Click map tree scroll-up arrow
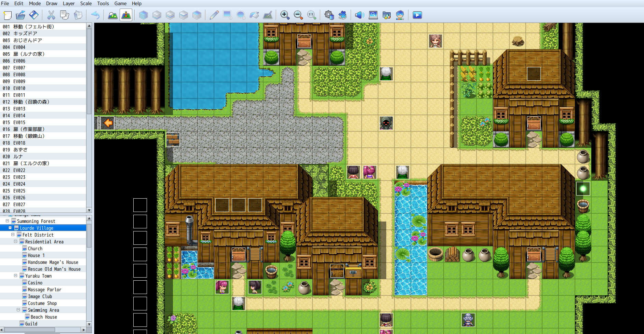 click(89, 218)
